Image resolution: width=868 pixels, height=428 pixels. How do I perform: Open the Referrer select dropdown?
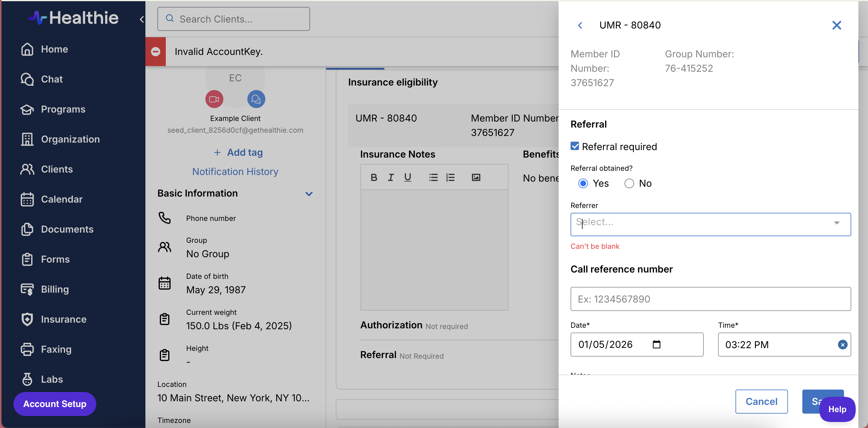click(x=710, y=224)
